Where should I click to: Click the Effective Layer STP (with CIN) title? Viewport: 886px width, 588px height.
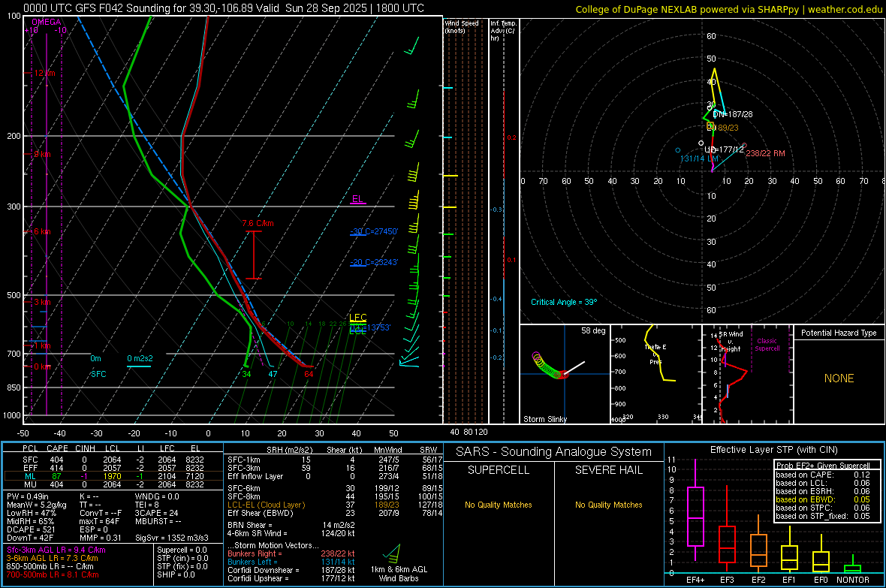[773, 450]
